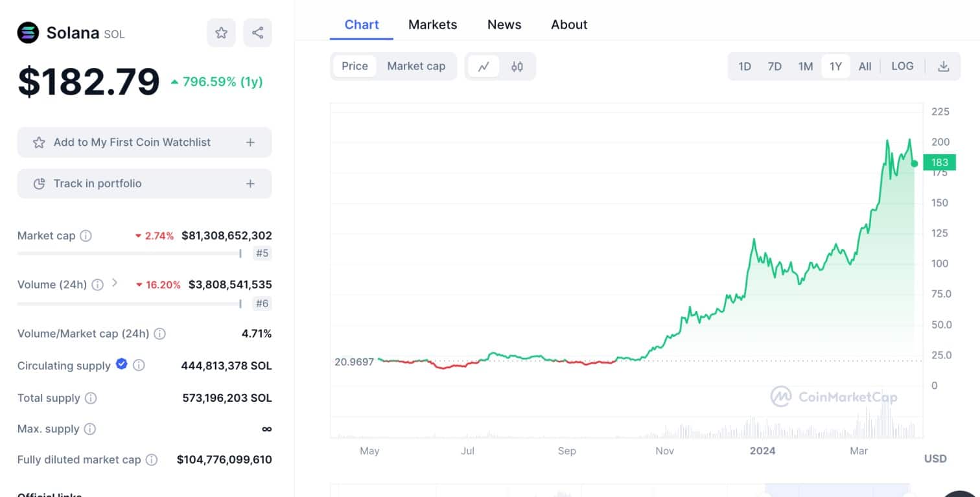The height and width of the screenshot is (497, 980).
Task: Click market cap value $81,308,652,302
Action: coord(227,236)
